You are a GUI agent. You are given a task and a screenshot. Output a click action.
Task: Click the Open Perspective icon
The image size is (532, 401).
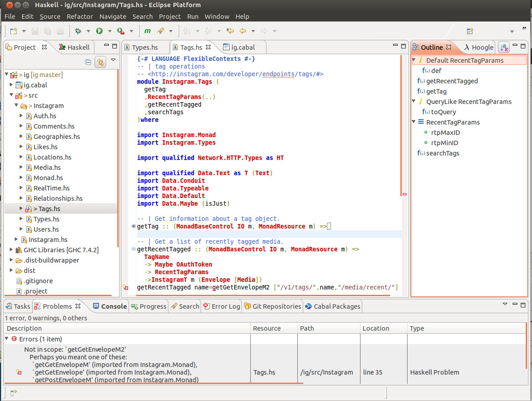[x=470, y=31]
